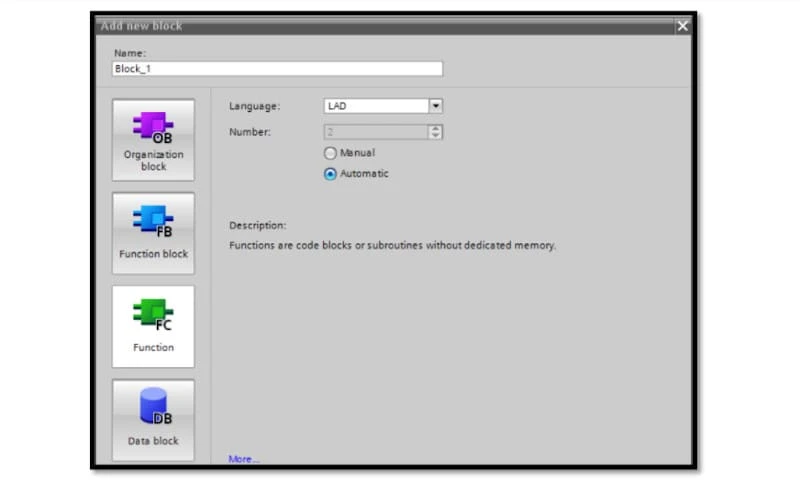
Task: Click the disabled Number field
Action: pyautogui.click(x=376, y=132)
